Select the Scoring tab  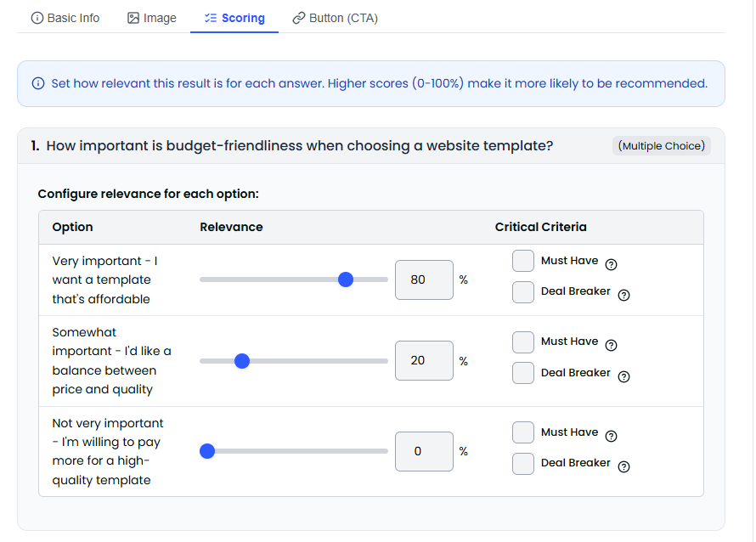coord(234,18)
